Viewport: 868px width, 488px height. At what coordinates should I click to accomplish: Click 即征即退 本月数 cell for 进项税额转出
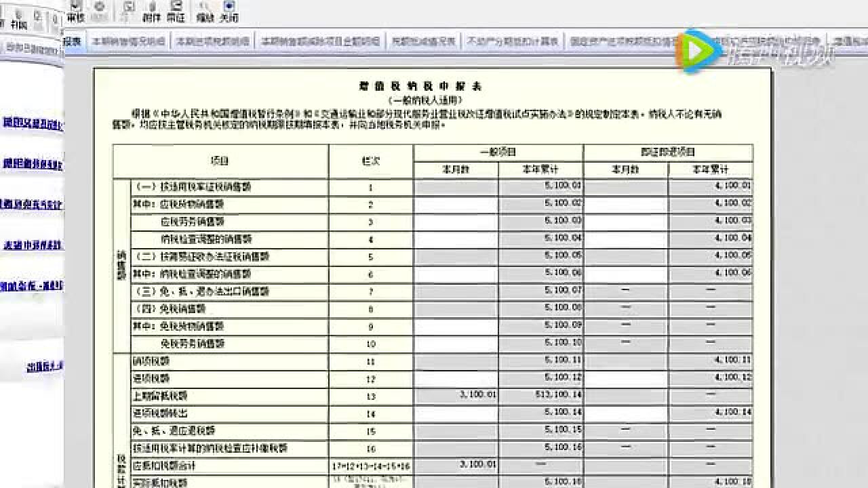pyautogui.click(x=625, y=413)
